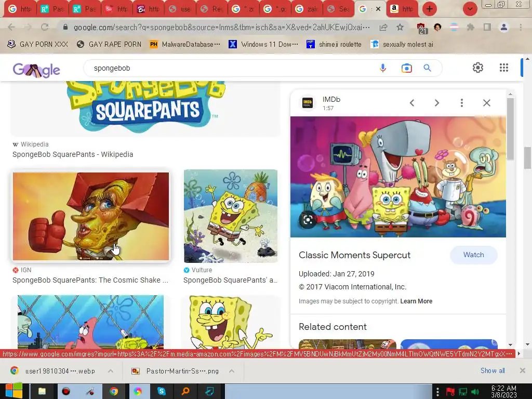
Task: Click the Watch button
Action: click(474, 255)
